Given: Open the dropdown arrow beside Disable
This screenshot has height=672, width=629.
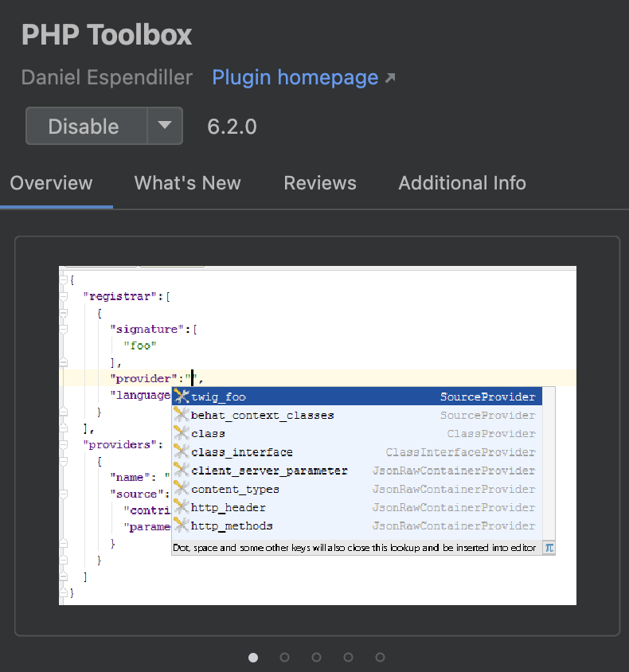Looking at the screenshot, I should [165, 126].
